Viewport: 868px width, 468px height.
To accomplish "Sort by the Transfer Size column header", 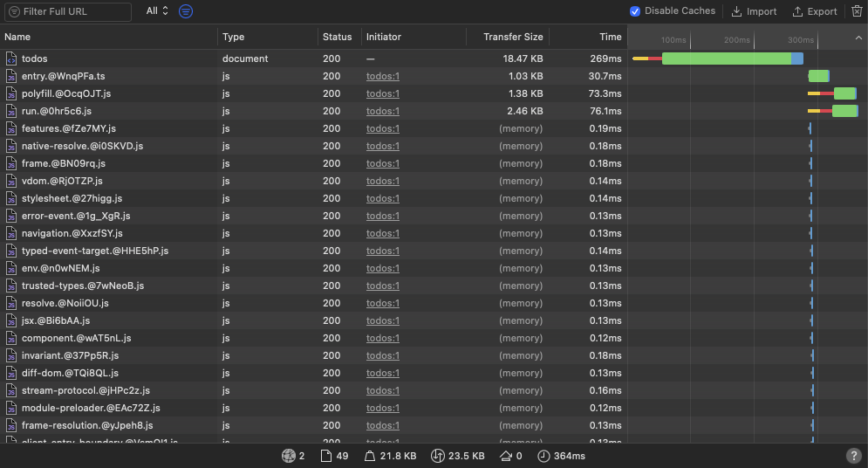I will point(513,37).
